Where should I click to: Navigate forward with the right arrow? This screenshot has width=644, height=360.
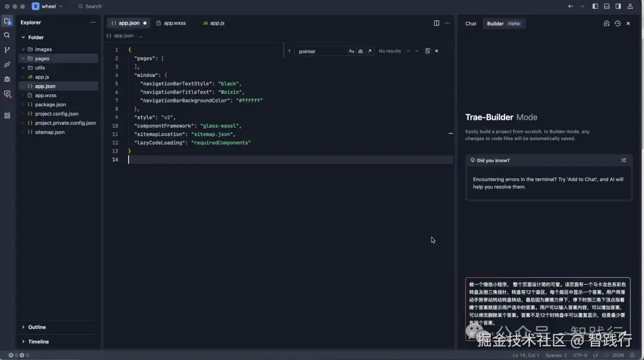click(x=582, y=6)
